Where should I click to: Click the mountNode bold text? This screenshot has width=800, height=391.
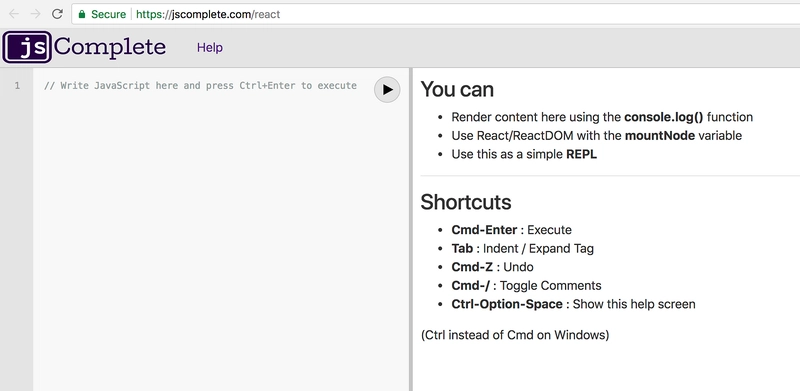(x=660, y=136)
